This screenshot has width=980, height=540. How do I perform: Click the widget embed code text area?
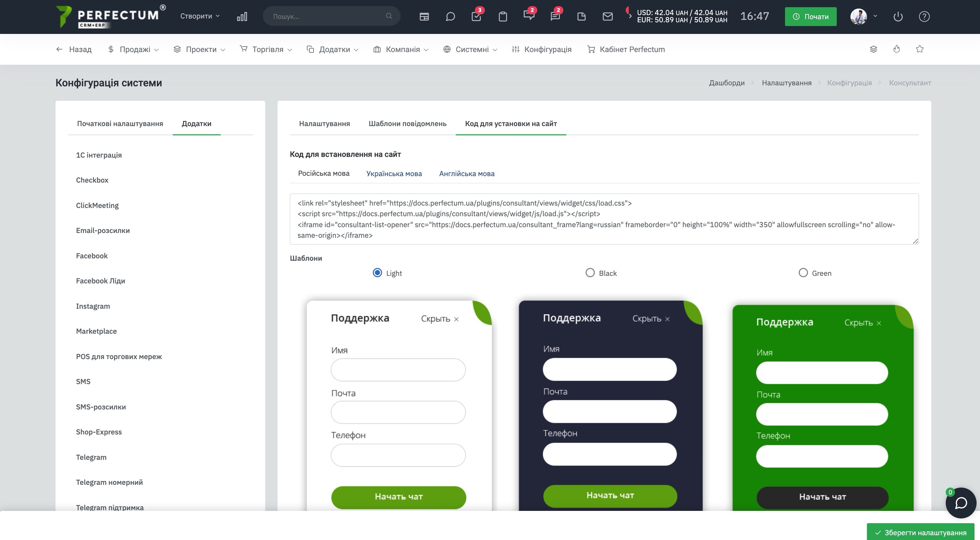point(604,219)
